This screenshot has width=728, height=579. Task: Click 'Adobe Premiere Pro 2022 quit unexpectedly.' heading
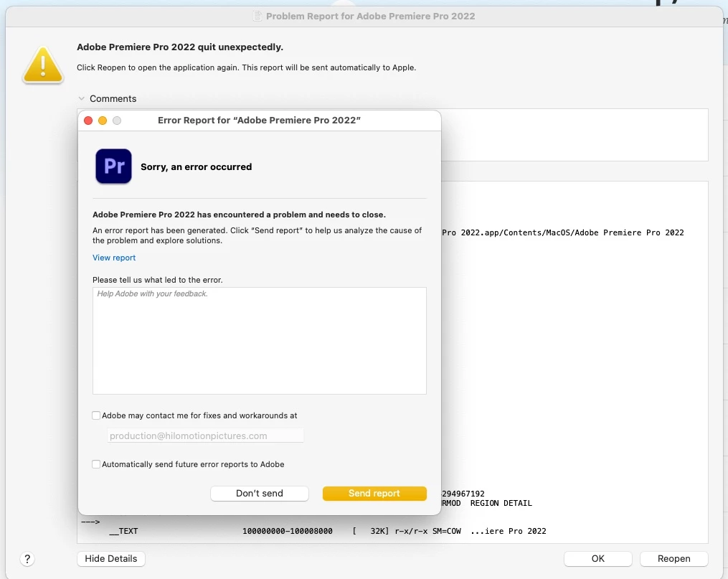180,47
